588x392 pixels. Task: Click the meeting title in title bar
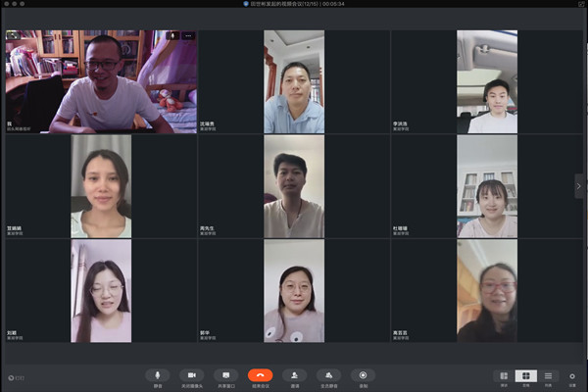coord(294,4)
